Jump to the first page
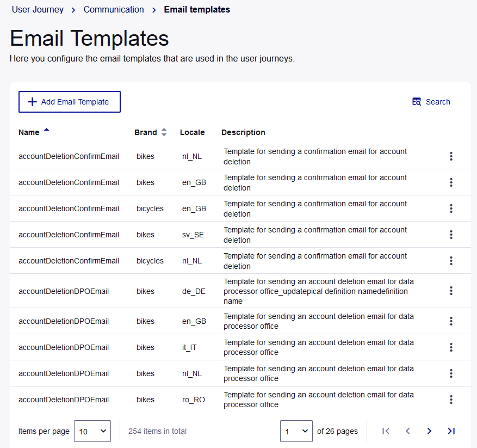The image size is (477, 448). (x=386, y=431)
